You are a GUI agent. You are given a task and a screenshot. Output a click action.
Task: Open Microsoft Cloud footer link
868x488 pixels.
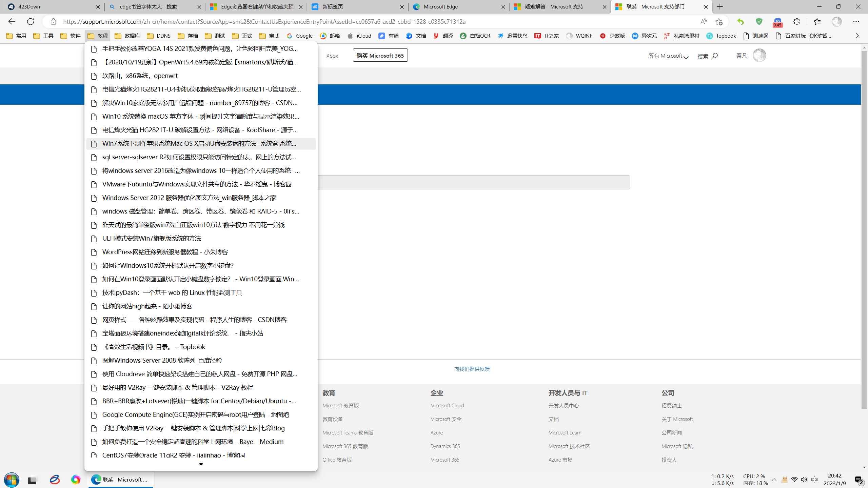click(447, 406)
